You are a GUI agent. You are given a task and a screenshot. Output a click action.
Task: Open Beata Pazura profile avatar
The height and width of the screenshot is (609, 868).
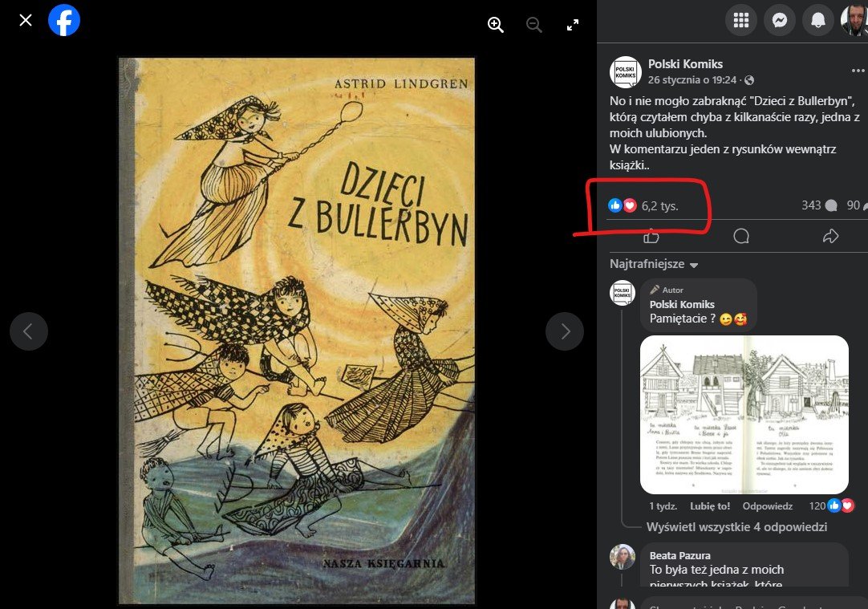(623, 556)
